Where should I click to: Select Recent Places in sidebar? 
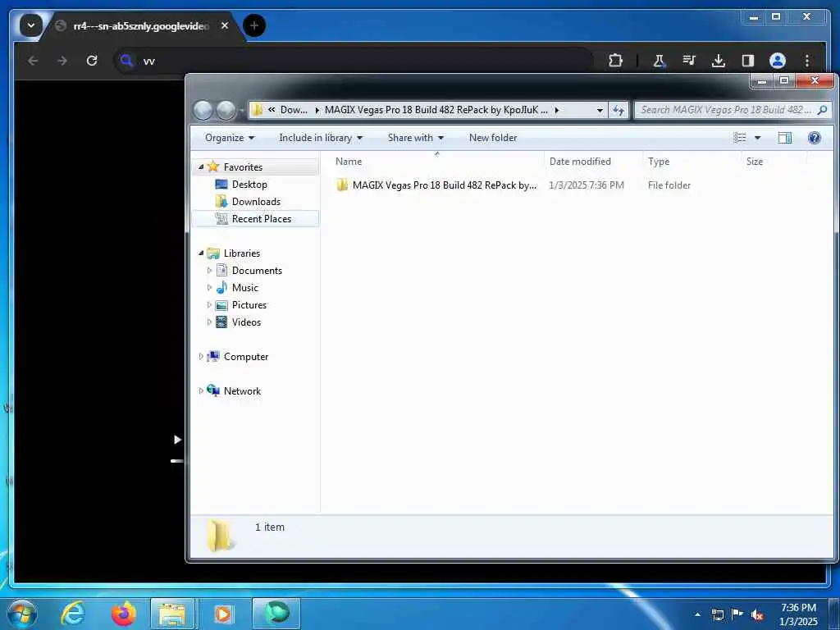pyautogui.click(x=255, y=218)
